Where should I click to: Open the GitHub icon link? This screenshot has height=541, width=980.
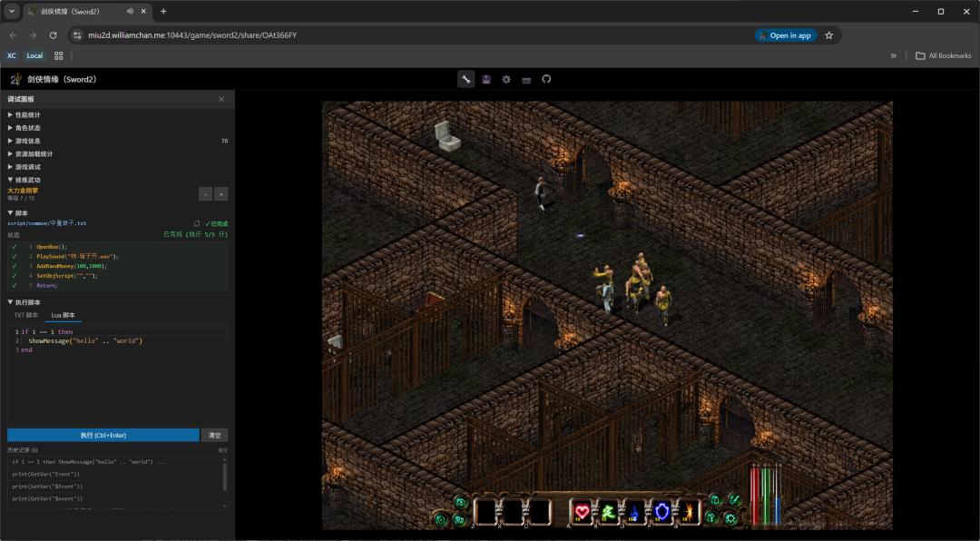pyautogui.click(x=546, y=79)
